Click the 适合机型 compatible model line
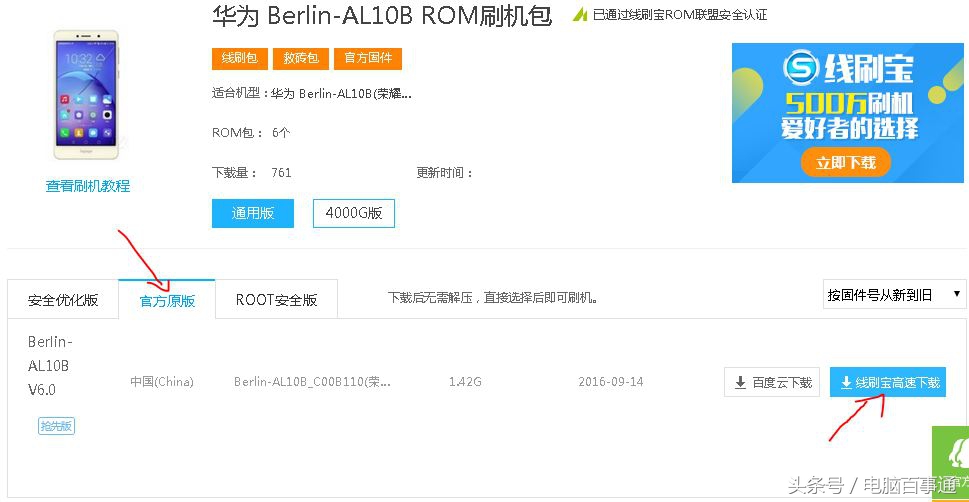 (311, 94)
